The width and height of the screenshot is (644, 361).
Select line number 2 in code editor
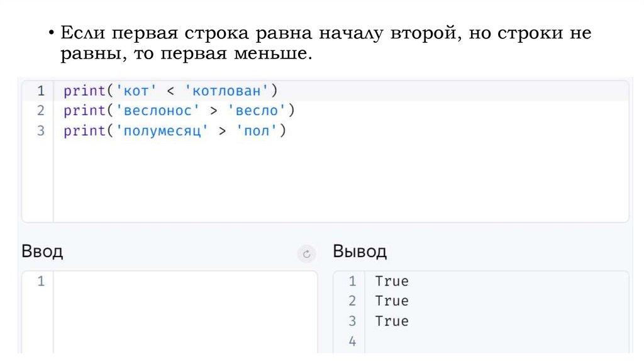coord(41,111)
